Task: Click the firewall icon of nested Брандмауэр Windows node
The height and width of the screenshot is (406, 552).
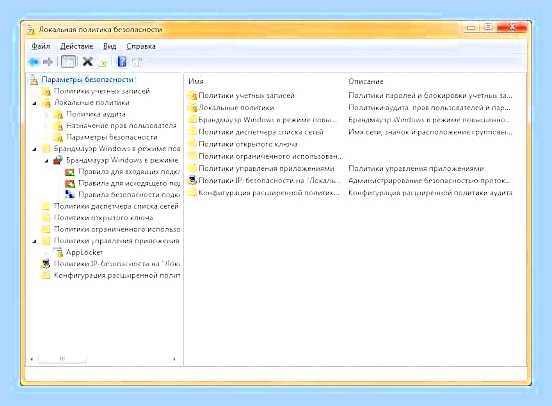Action: click(x=58, y=161)
